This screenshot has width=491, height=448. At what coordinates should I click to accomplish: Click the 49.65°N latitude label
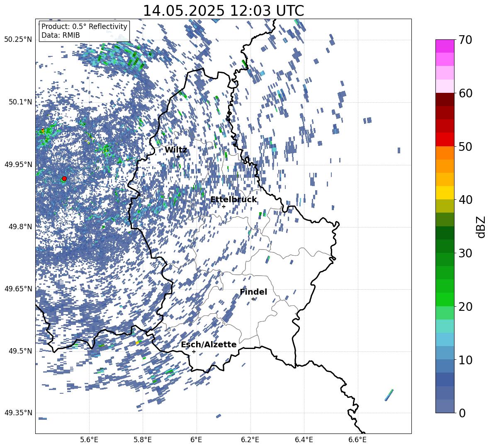pos(18,289)
